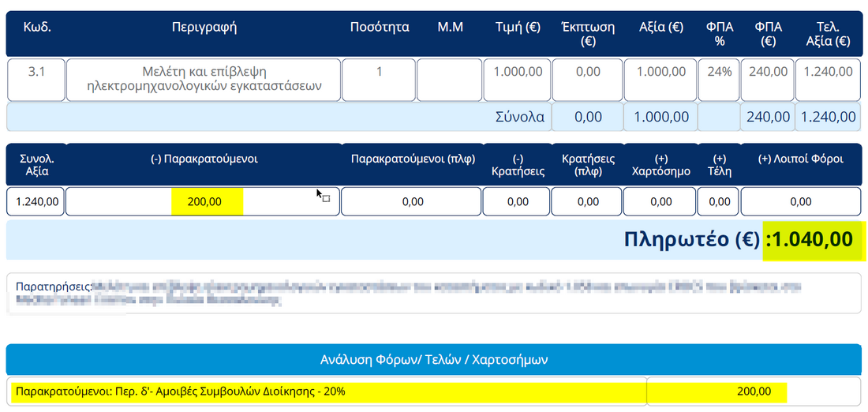Click the Έκπτωση discount field in the item row
The image size is (868, 412).
click(588, 79)
